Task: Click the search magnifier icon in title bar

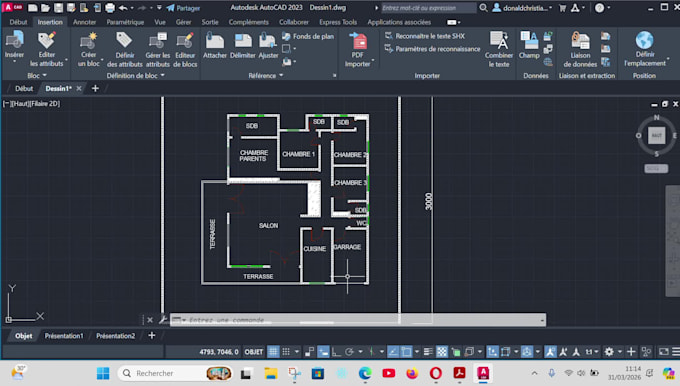Action: click(x=483, y=8)
